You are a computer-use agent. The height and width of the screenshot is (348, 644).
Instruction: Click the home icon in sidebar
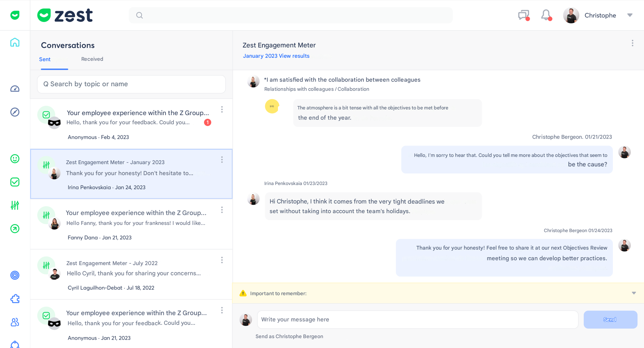15,42
